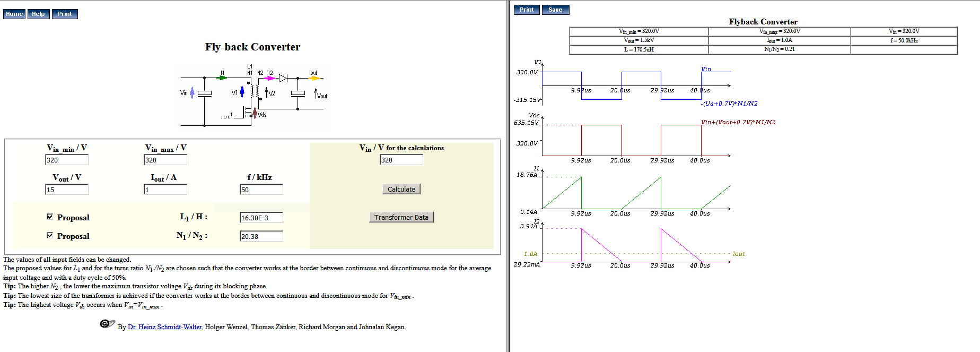Toggle the Proposal checkbox for N1/N2
Image resolution: width=980 pixels, height=352 pixels.
(50, 235)
